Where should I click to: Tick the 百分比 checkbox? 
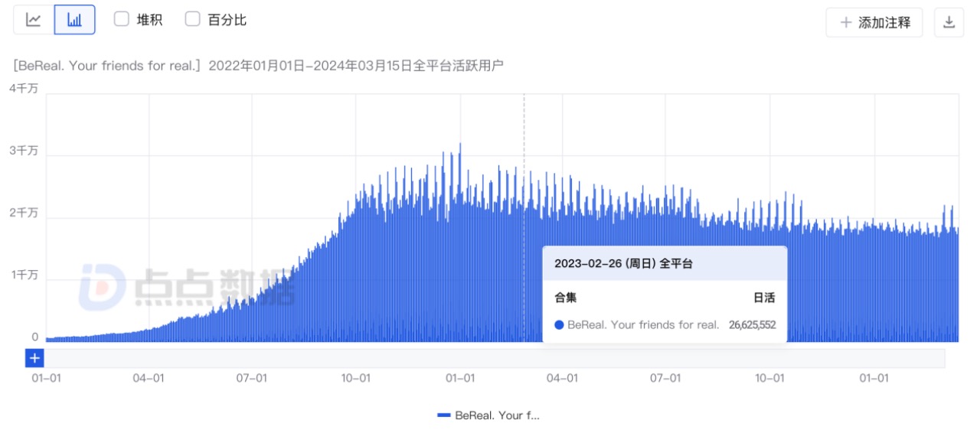(x=193, y=20)
